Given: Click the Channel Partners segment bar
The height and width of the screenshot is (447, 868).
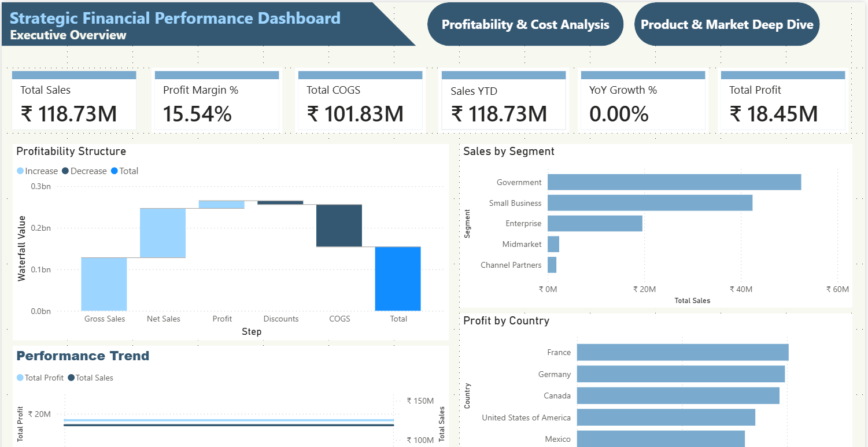Looking at the screenshot, I should point(552,265).
